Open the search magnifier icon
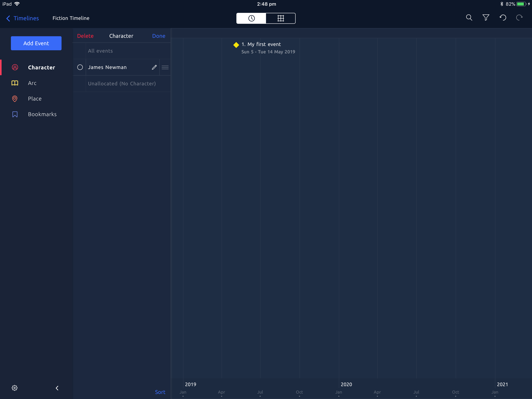The width and height of the screenshot is (532, 399). click(469, 18)
